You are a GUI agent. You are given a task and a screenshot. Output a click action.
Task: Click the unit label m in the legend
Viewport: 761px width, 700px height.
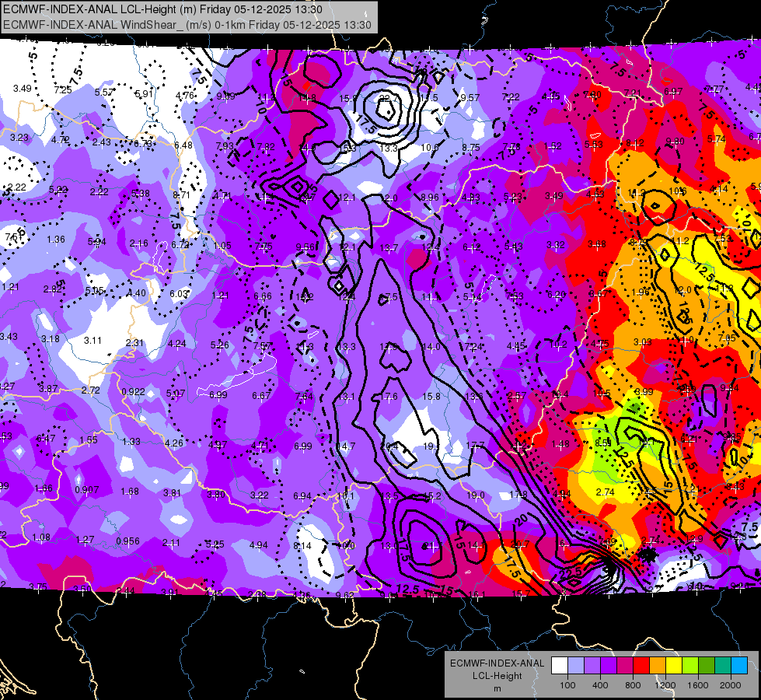pos(497,688)
